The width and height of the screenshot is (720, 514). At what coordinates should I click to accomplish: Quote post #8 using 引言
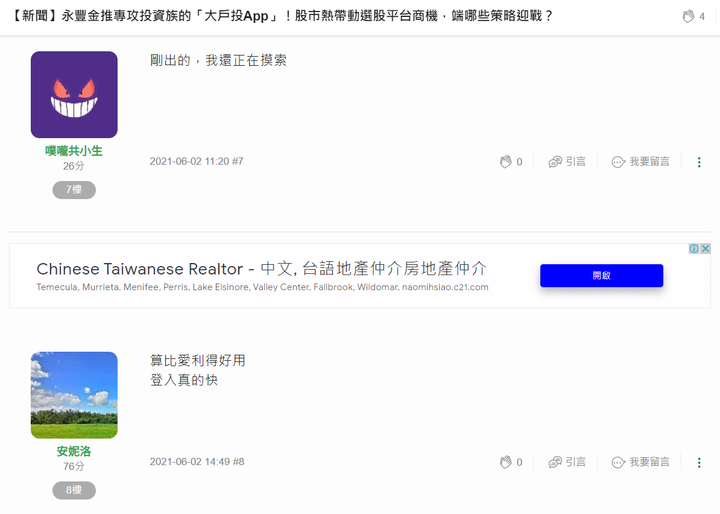coord(567,462)
